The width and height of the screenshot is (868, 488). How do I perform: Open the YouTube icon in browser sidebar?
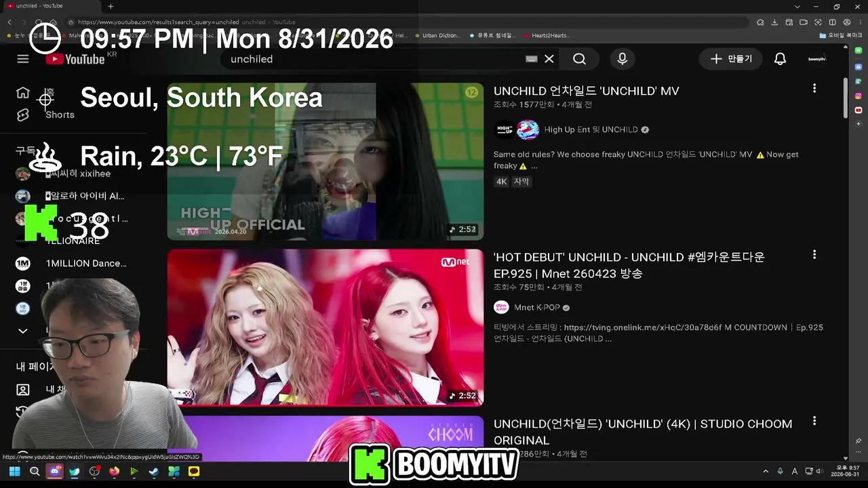point(859,110)
